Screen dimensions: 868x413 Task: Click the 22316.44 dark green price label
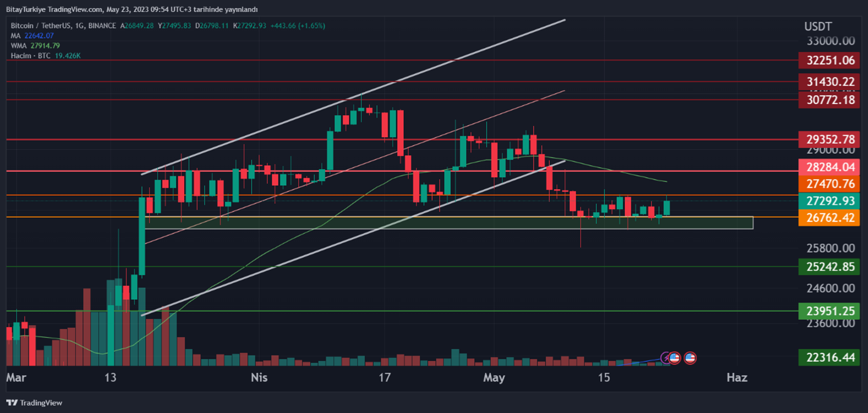tap(829, 357)
